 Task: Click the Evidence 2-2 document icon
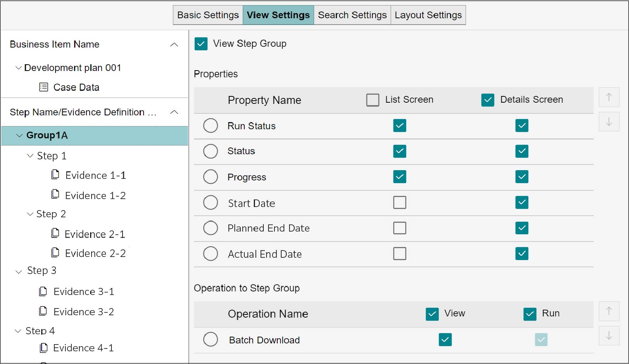[56, 252]
